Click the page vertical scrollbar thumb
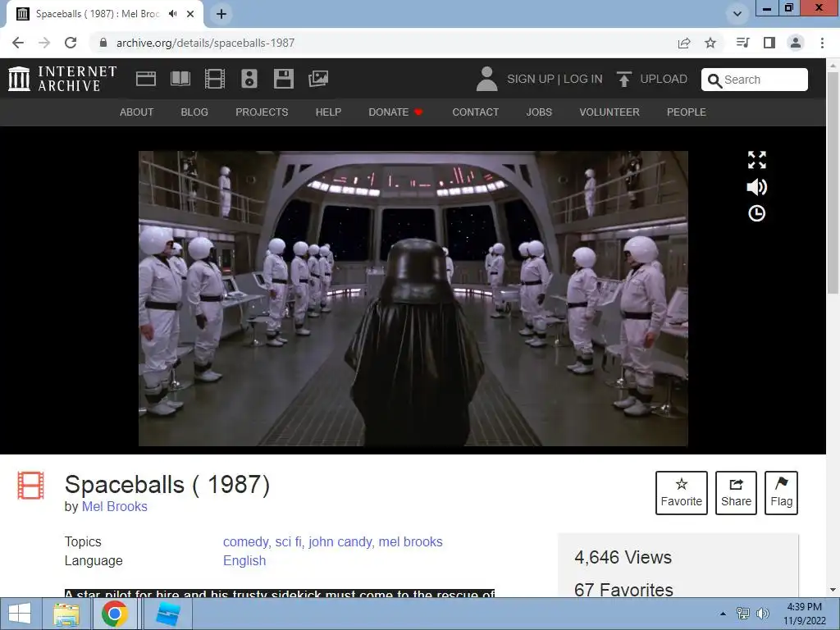 click(x=833, y=182)
